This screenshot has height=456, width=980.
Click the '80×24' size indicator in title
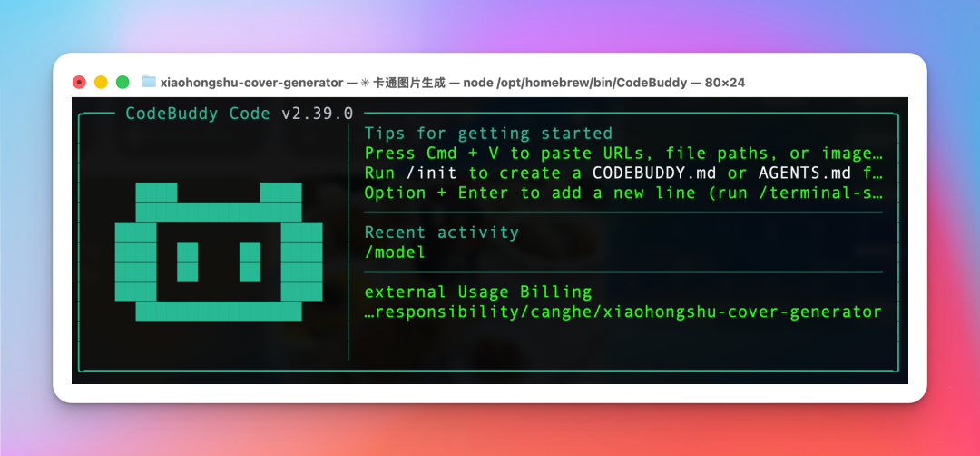tap(724, 83)
